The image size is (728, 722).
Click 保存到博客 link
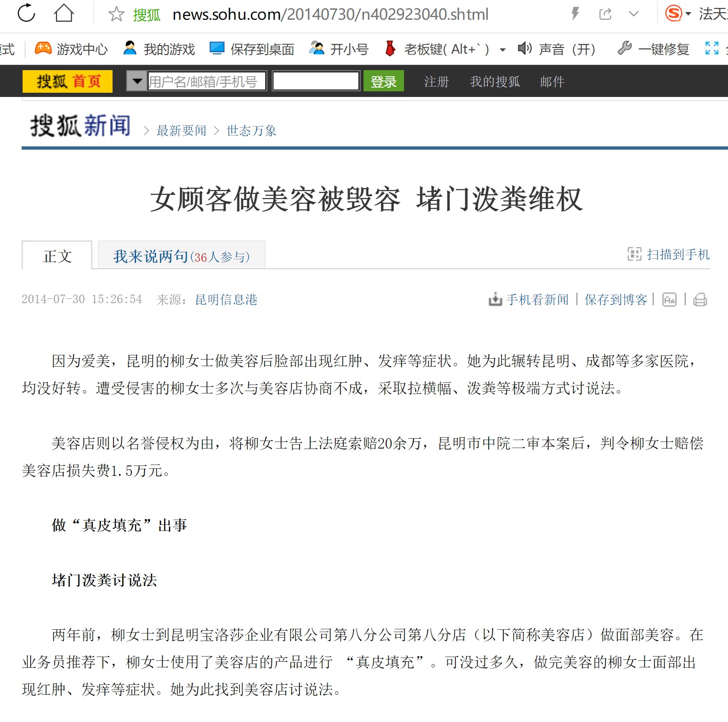tap(616, 299)
